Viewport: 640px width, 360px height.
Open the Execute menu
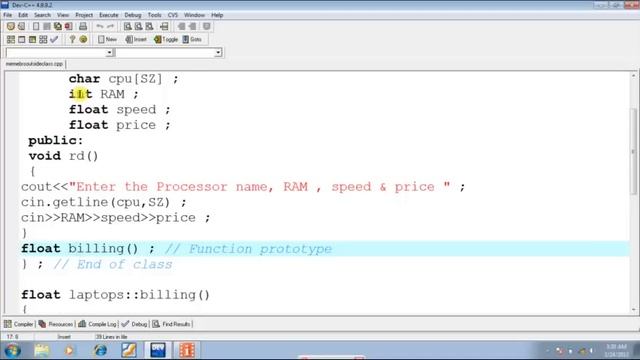(109, 15)
